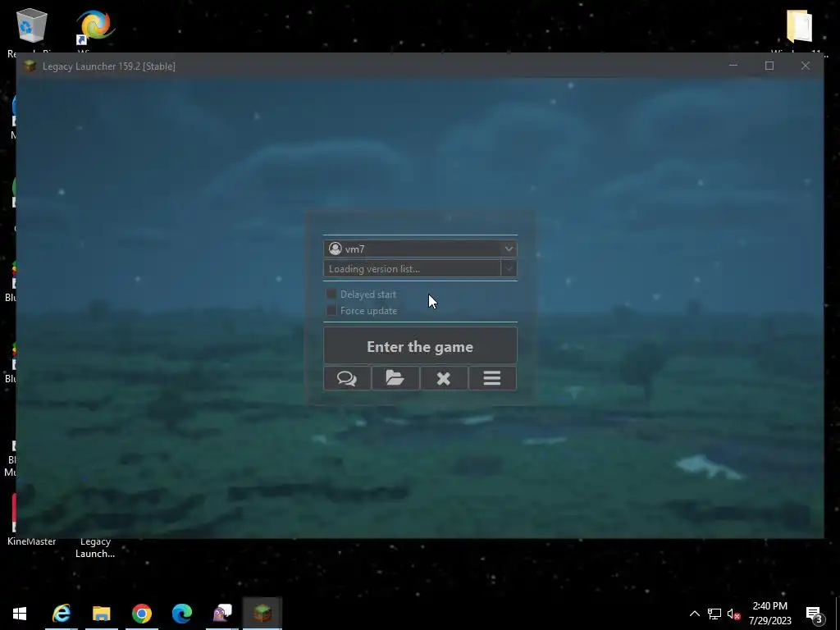Click the Enter the game button

click(420, 346)
